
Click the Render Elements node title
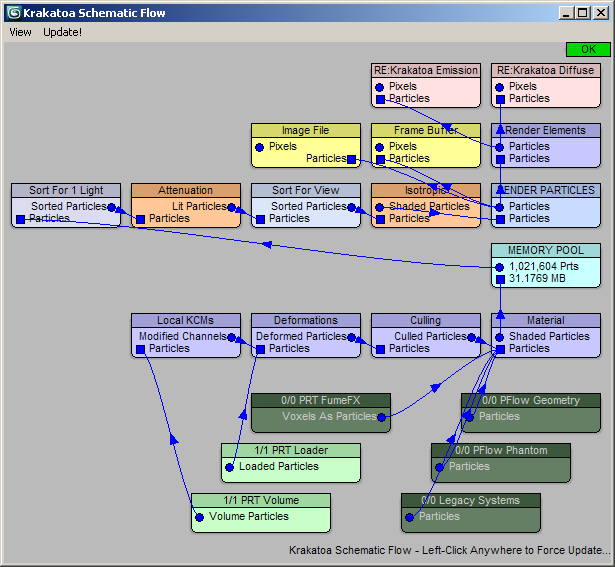point(545,130)
